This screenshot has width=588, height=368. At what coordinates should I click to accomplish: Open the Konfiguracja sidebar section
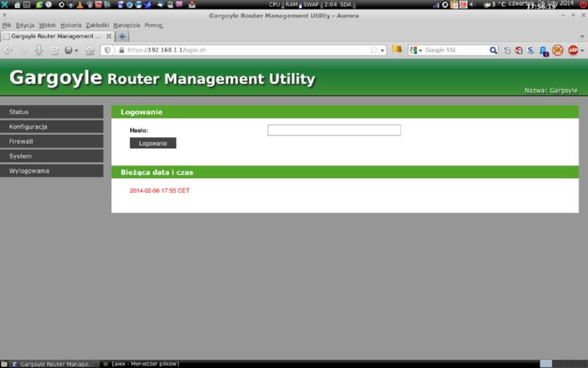pyautogui.click(x=52, y=126)
